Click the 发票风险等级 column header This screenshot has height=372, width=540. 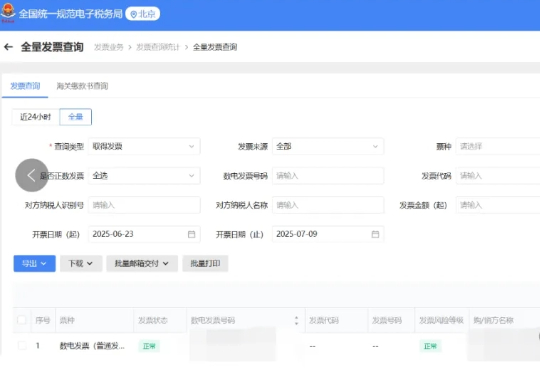(x=441, y=320)
